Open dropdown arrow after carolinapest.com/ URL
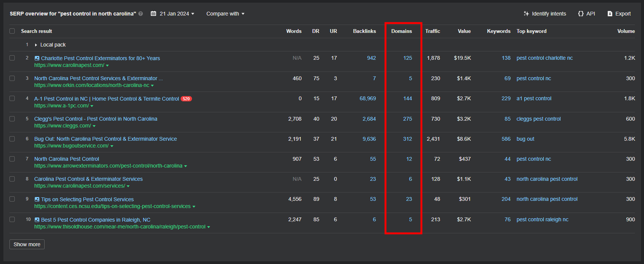The width and height of the screenshot is (644, 264). pyautogui.click(x=107, y=66)
